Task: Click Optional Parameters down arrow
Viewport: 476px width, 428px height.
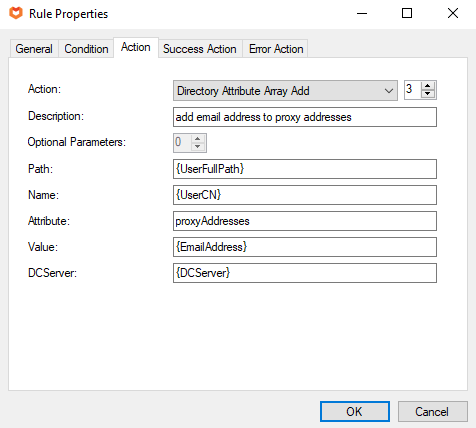Action: click(x=198, y=147)
